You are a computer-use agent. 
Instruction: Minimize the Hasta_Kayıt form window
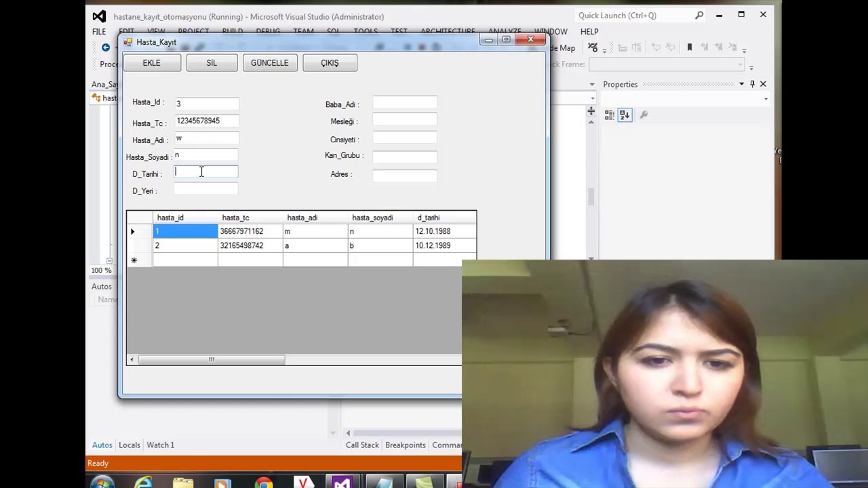[x=488, y=40]
